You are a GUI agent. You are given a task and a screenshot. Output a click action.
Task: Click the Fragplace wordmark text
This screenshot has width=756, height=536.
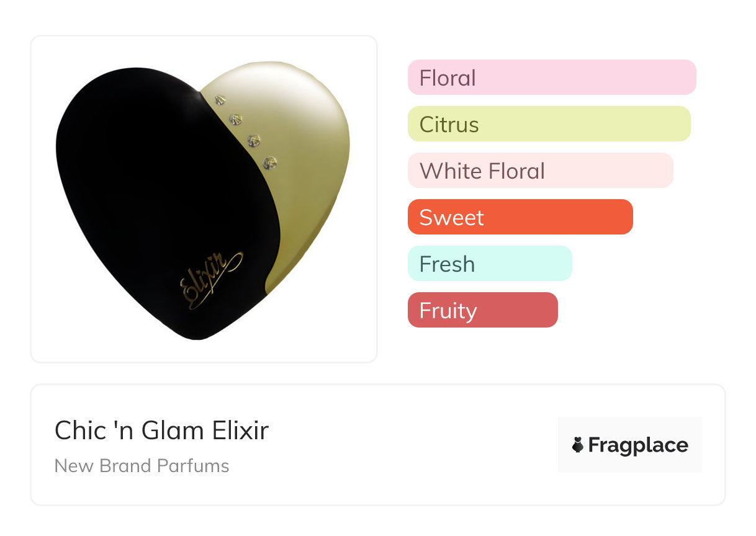(638, 445)
